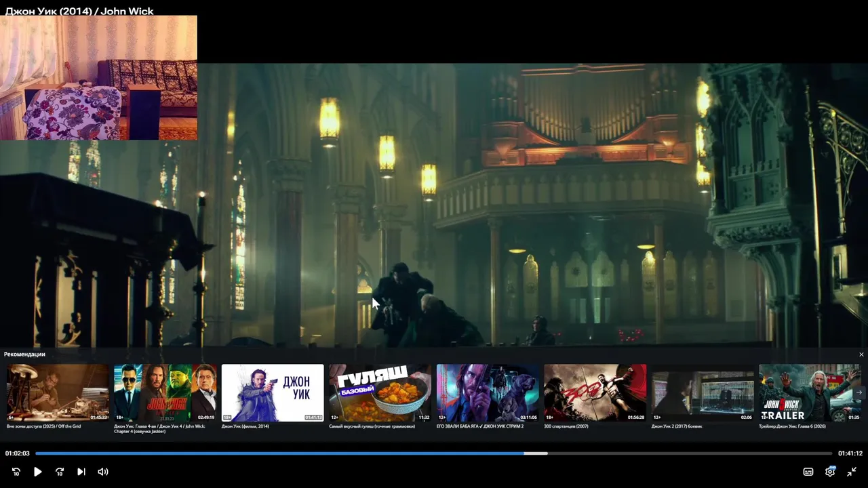The image size is (868, 488).
Task: Click the elapsed time 01:02:03
Action: pyautogui.click(x=18, y=453)
